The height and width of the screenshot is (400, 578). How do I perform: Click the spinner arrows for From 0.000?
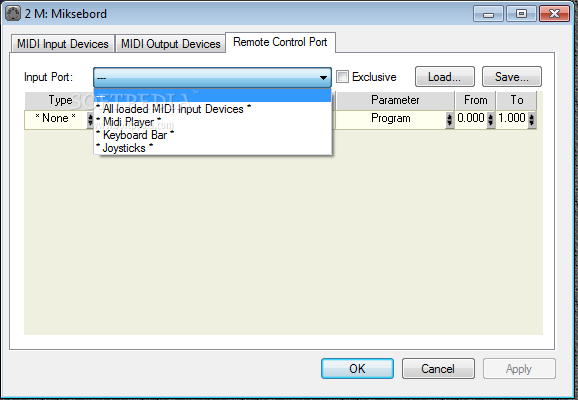(491, 120)
